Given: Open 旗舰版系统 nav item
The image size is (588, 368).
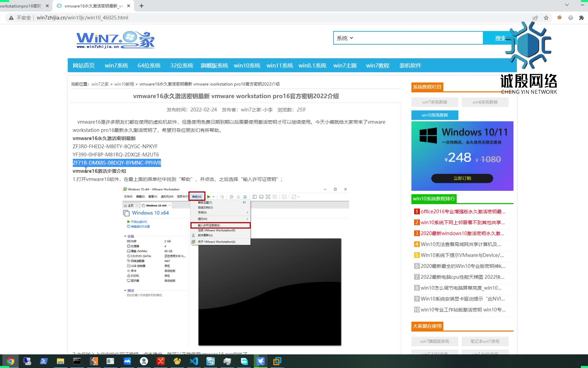Looking at the screenshot, I should [214, 65].
